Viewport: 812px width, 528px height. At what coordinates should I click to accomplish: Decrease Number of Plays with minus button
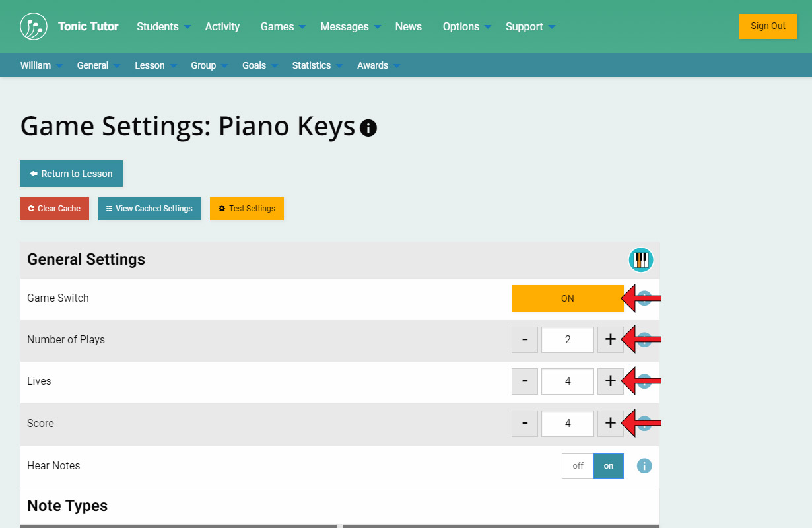coord(525,340)
